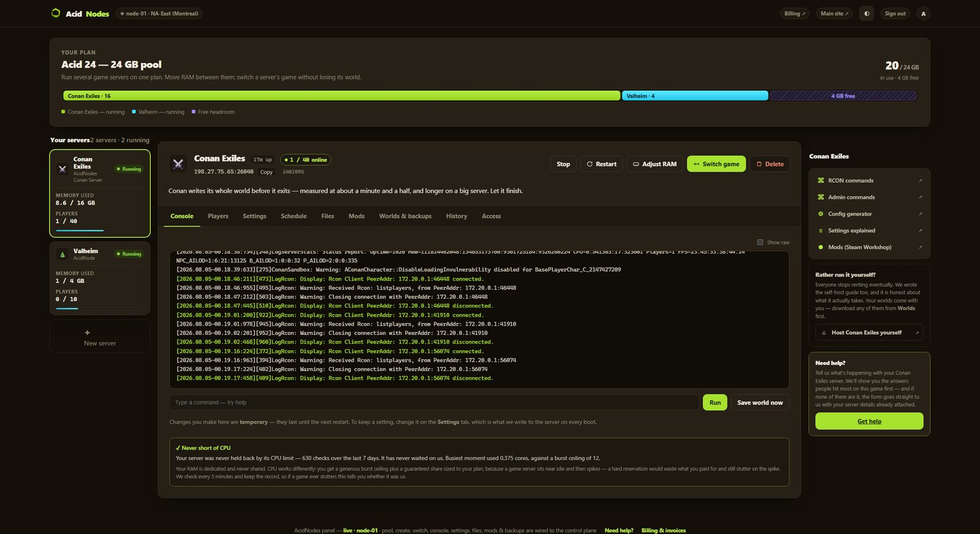Click the Conan Exiles 16 RAM bar segment
The height and width of the screenshot is (534, 980).
coord(342,96)
